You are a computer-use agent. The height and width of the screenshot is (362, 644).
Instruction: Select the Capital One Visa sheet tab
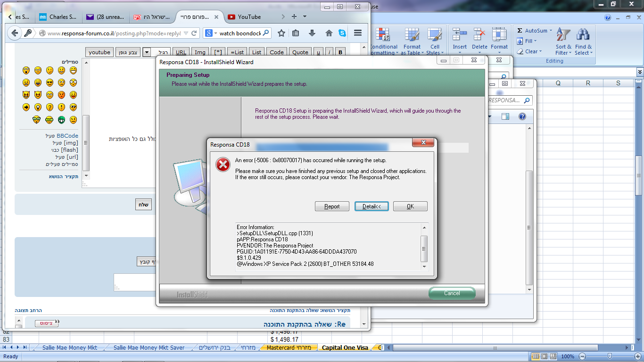point(345,348)
